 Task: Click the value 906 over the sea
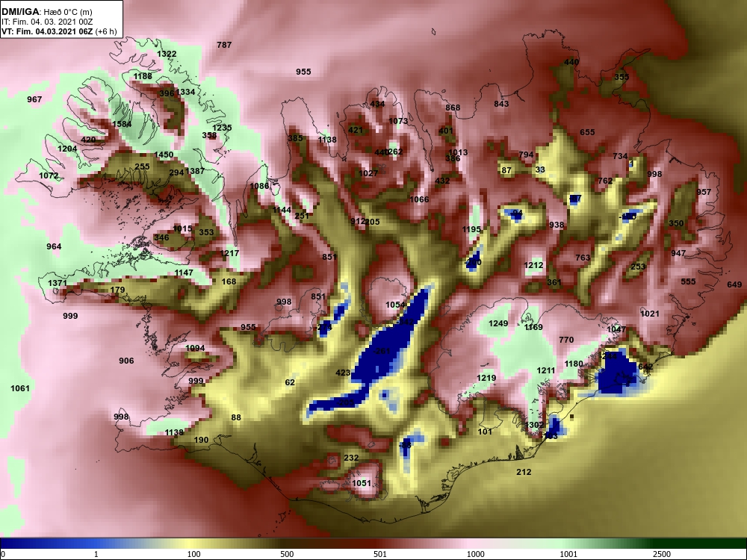[x=126, y=361]
